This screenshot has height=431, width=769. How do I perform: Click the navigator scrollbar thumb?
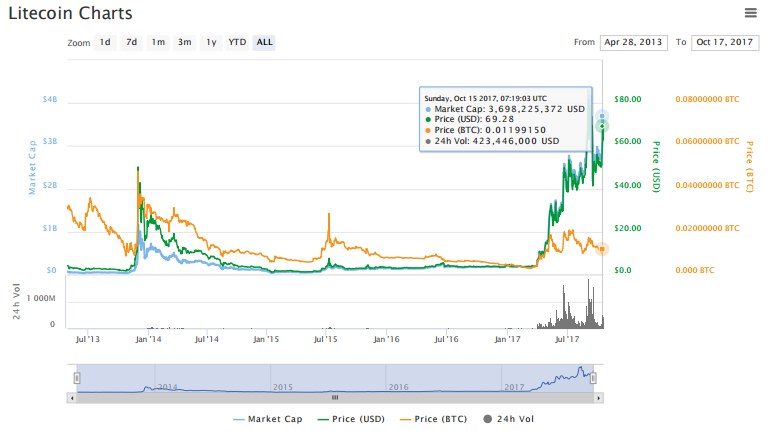(x=335, y=398)
